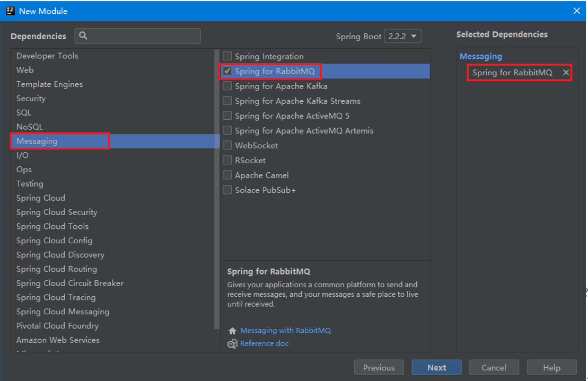Select the Ops category

coord(112,170)
